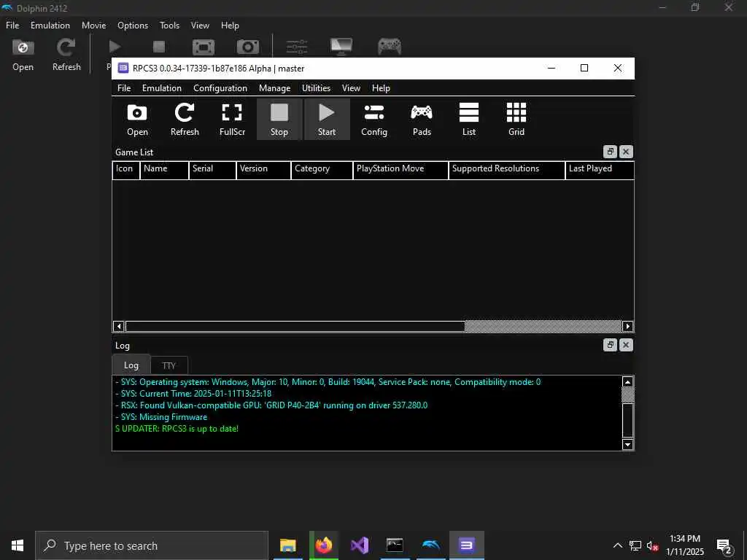Float the Log panel

pyautogui.click(x=611, y=345)
